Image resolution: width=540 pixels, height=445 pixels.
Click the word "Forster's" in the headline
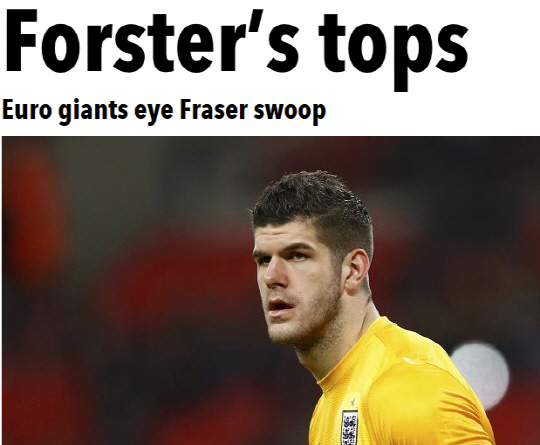pos(152,41)
